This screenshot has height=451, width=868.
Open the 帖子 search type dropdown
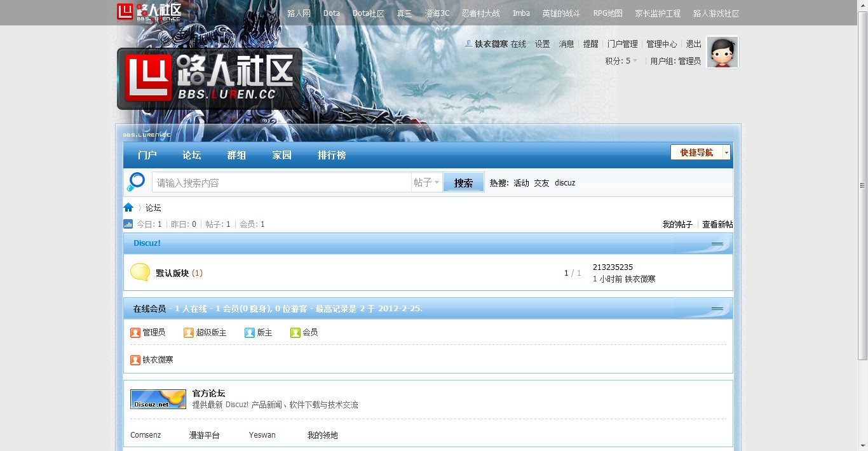pos(426,182)
